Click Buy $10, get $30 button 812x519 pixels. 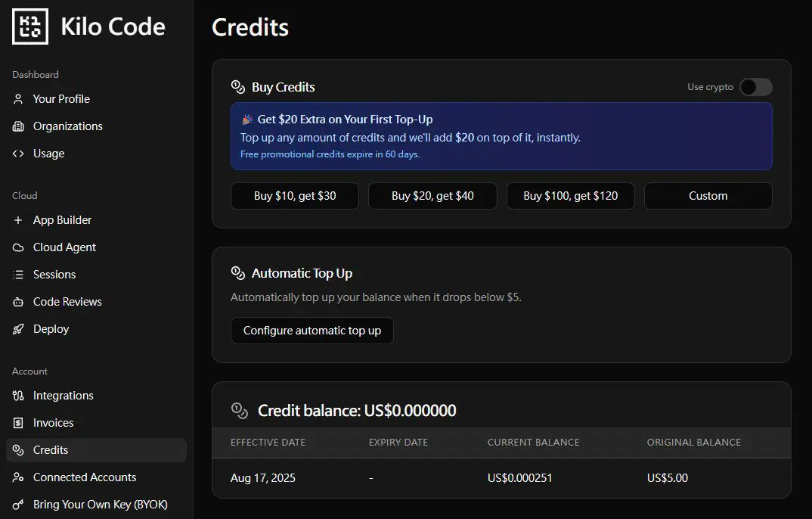[295, 196]
